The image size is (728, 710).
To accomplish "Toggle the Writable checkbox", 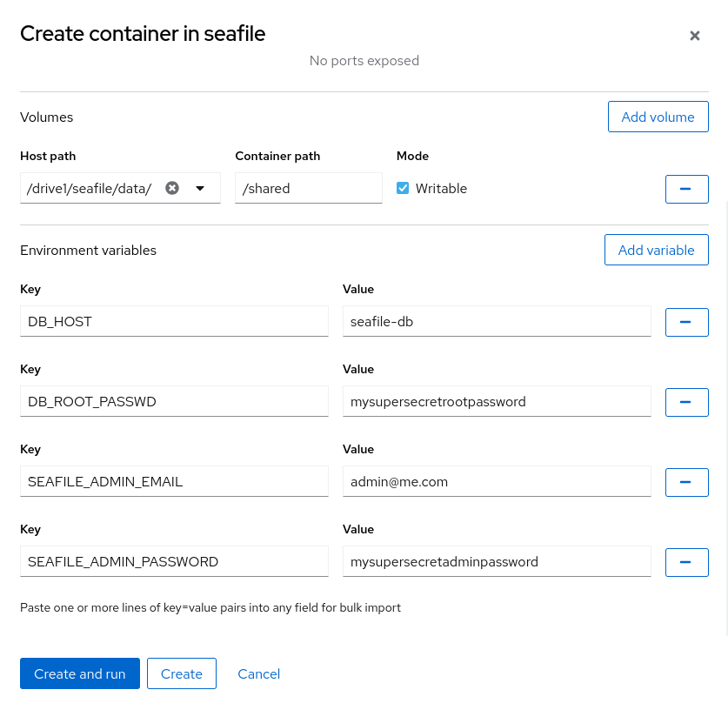I will 403,188.
